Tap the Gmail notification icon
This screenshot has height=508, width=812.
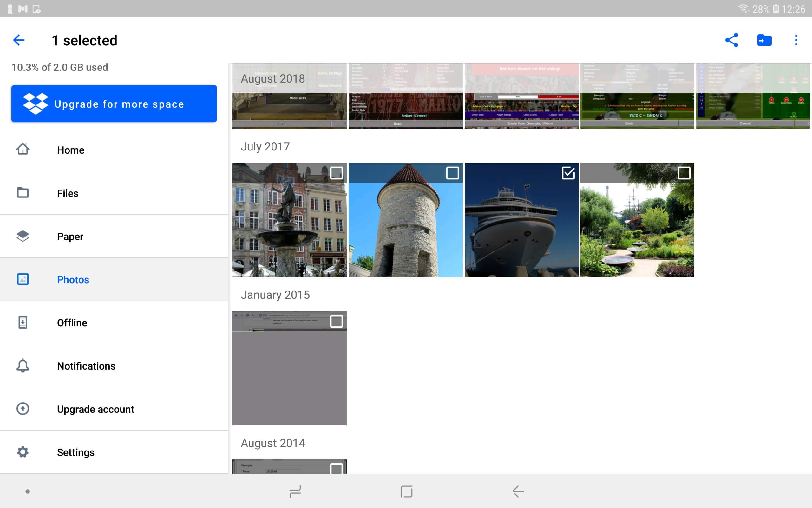(23, 9)
